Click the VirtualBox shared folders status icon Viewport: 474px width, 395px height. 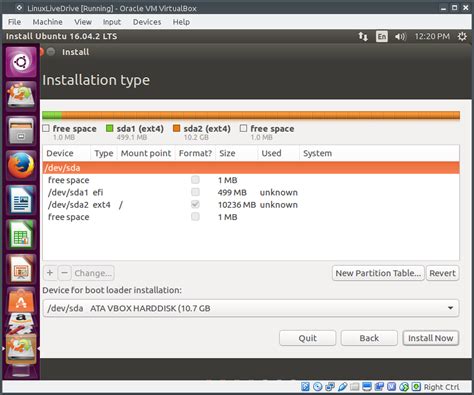pos(355,387)
